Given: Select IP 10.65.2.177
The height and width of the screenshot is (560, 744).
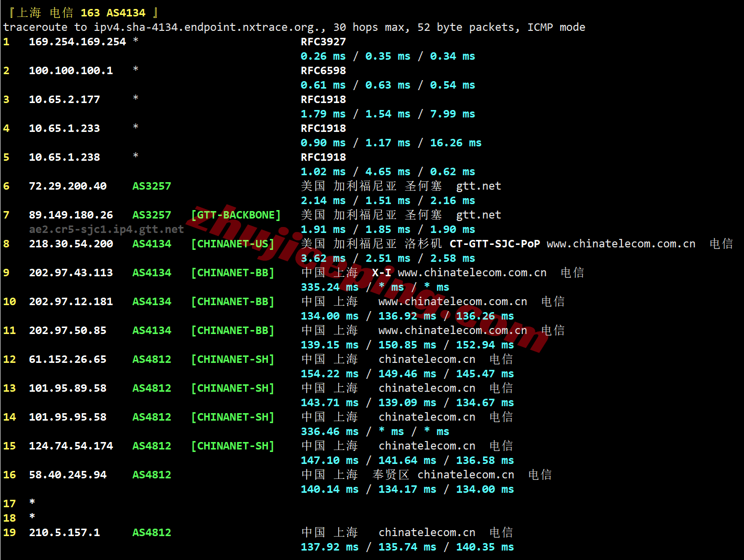Looking at the screenshot, I should (x=64, y=100).
